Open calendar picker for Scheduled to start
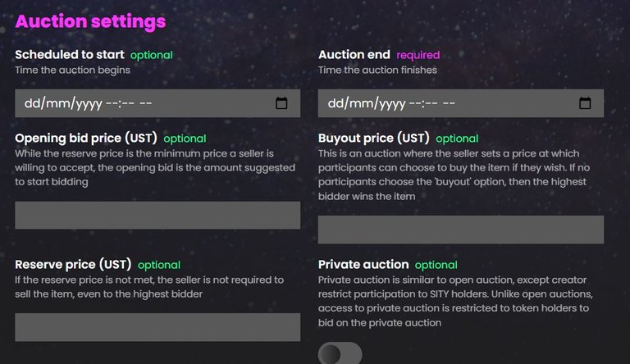The image size is (630, 364). tap(281, 103)
